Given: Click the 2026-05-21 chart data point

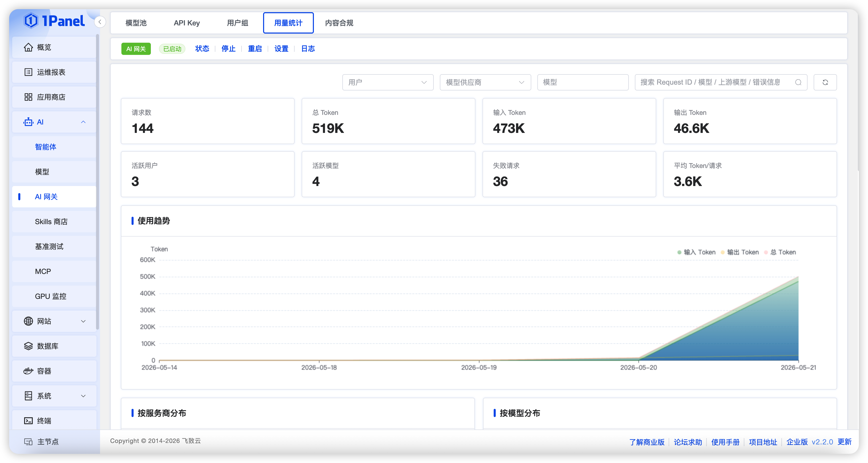Looking at the screenshot, I should 798,277.
